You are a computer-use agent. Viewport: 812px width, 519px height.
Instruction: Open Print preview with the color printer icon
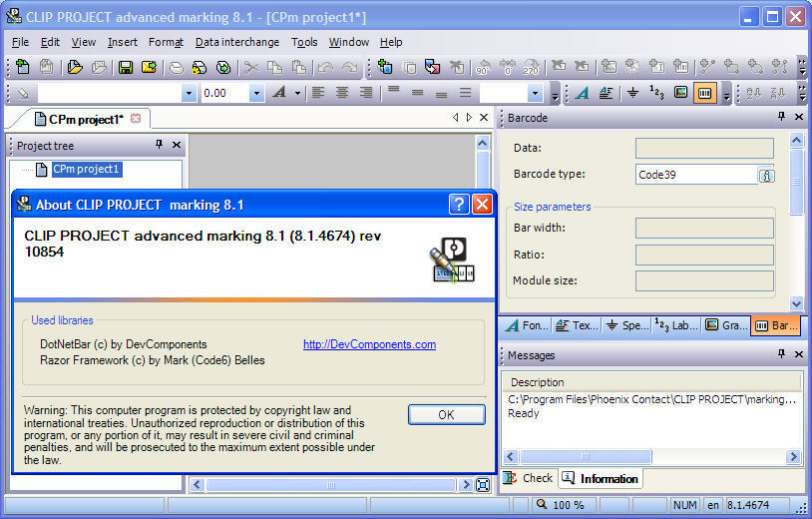tap(200, 67)
